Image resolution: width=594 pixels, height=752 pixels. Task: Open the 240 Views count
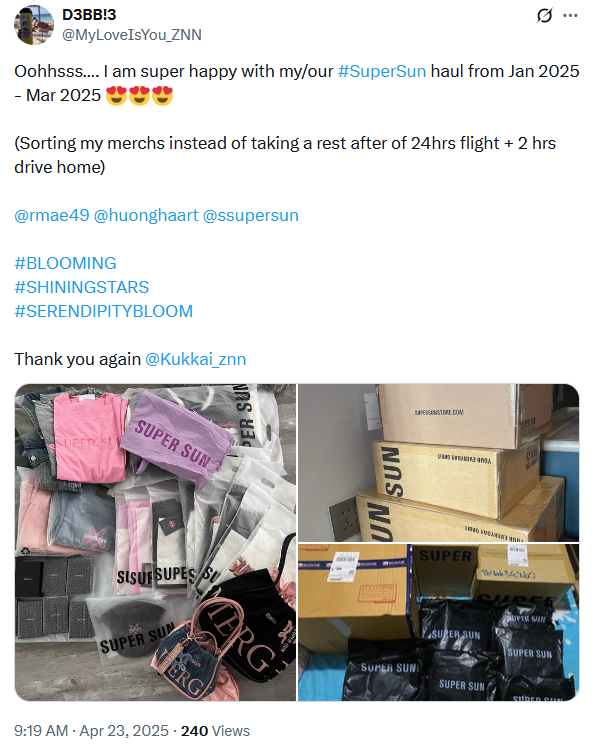tap(215, 731)
